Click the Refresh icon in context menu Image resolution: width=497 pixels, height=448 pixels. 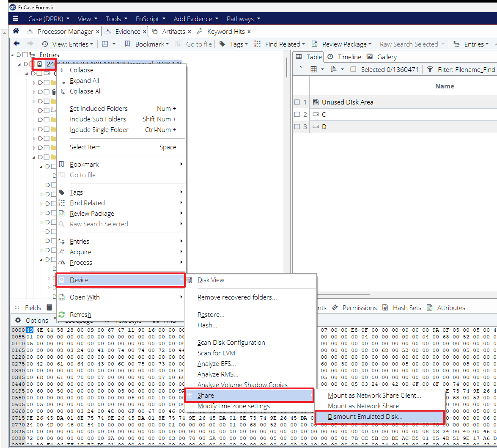click(61, 314)
